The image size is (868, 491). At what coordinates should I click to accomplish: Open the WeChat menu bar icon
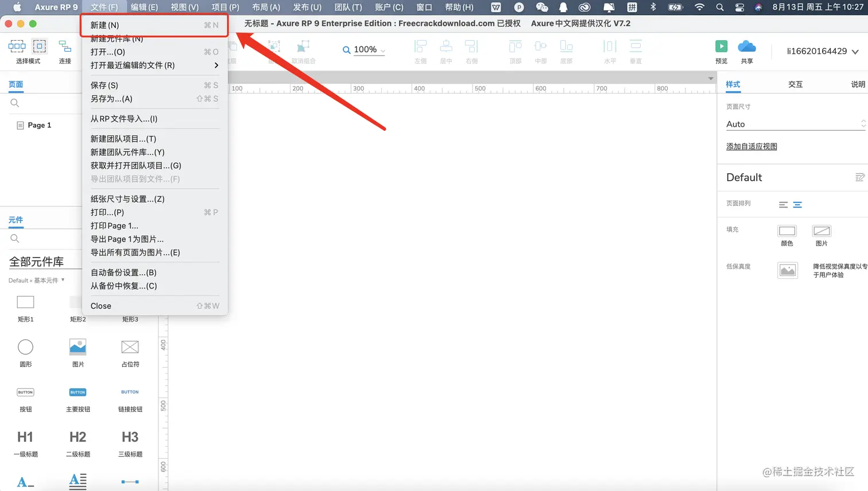pos(541,7)
